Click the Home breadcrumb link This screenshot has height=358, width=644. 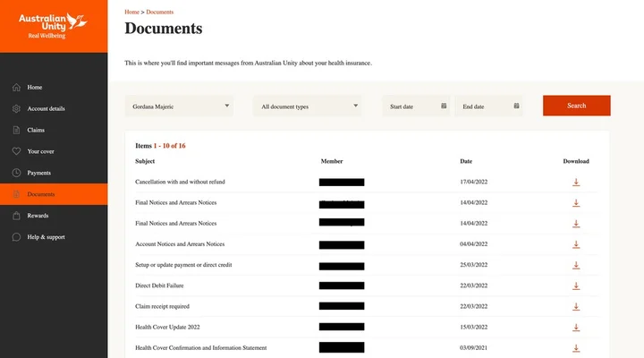pos(131,12)
